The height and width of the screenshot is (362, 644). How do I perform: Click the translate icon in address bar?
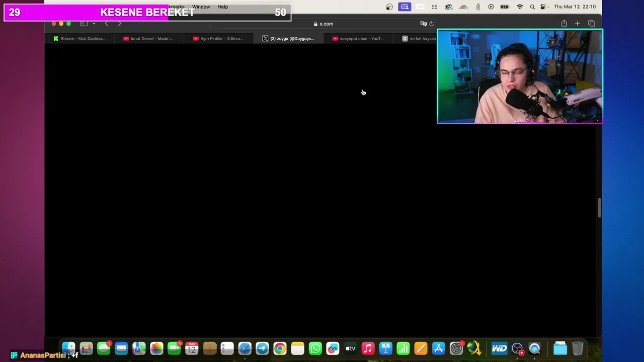(x=423, y=24)
